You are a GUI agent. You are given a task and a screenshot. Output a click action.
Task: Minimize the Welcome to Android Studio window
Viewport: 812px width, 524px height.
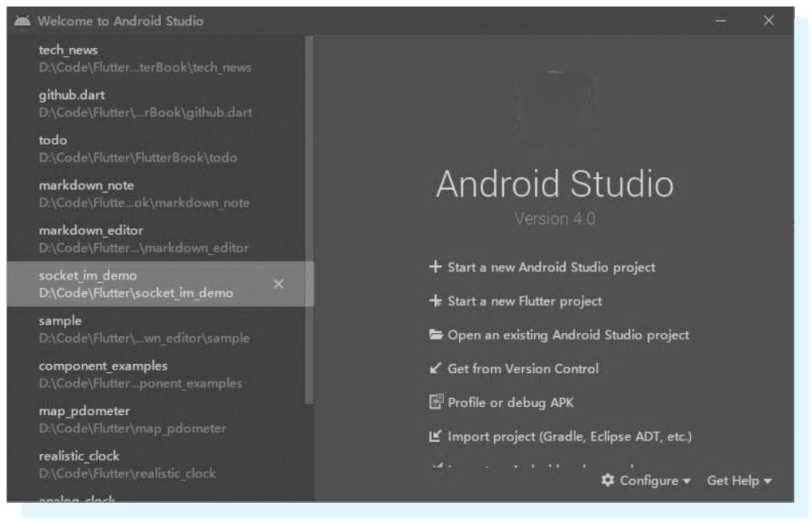click(720, 20)
